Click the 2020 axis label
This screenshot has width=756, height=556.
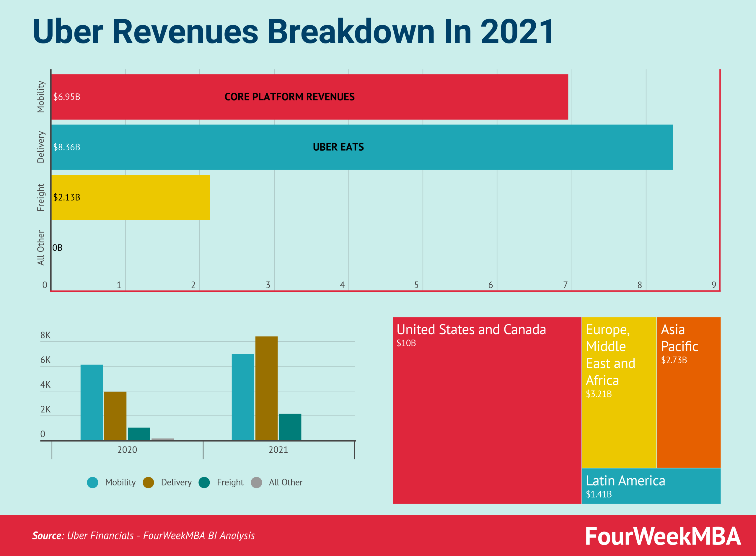point(127,450)
